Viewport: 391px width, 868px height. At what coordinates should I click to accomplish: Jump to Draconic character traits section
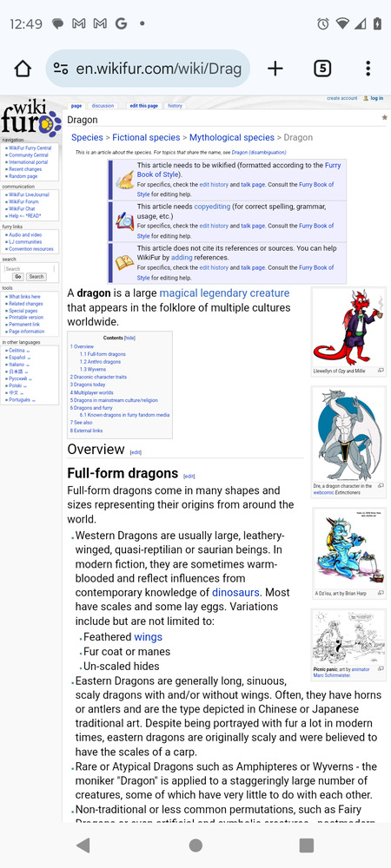[100, 377]
